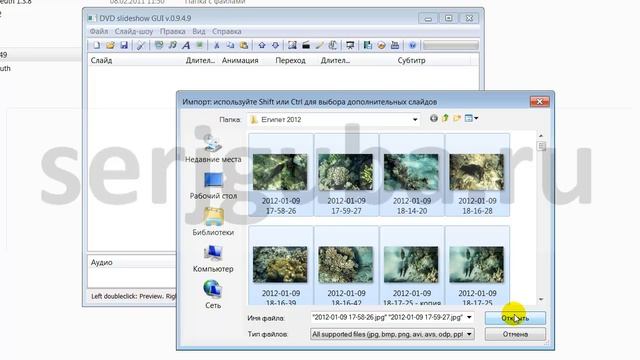This screenshot has width=640, height=360.
Task: Open Библиотеки in places sidebar
Action: [x=213, y=222]
